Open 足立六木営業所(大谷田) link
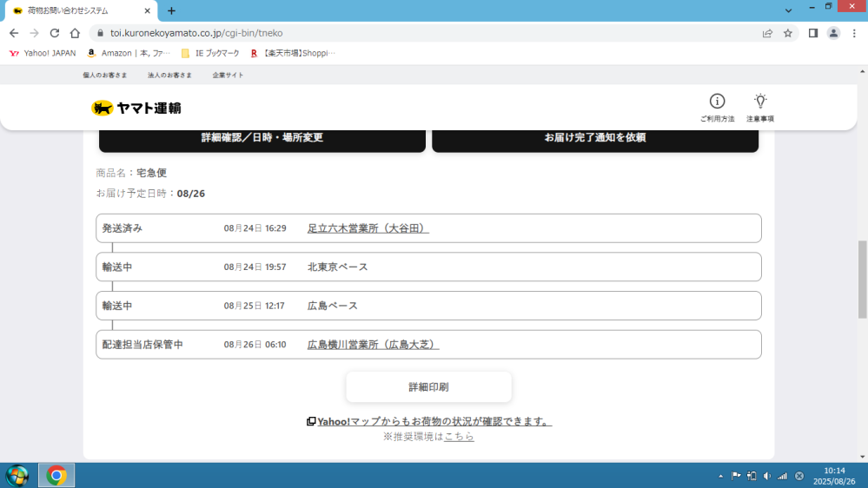The height and width of the screenshot is (488, 868). 368,228
